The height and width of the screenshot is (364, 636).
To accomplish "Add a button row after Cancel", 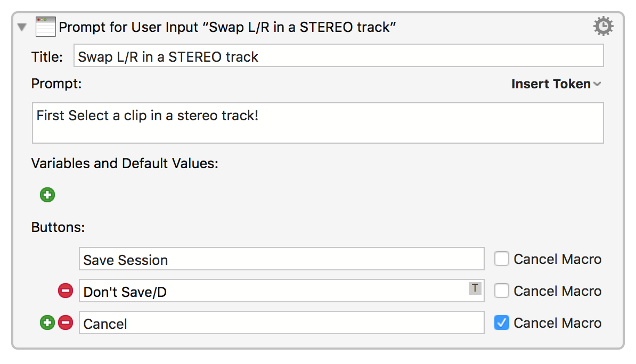I will point(47,322).
